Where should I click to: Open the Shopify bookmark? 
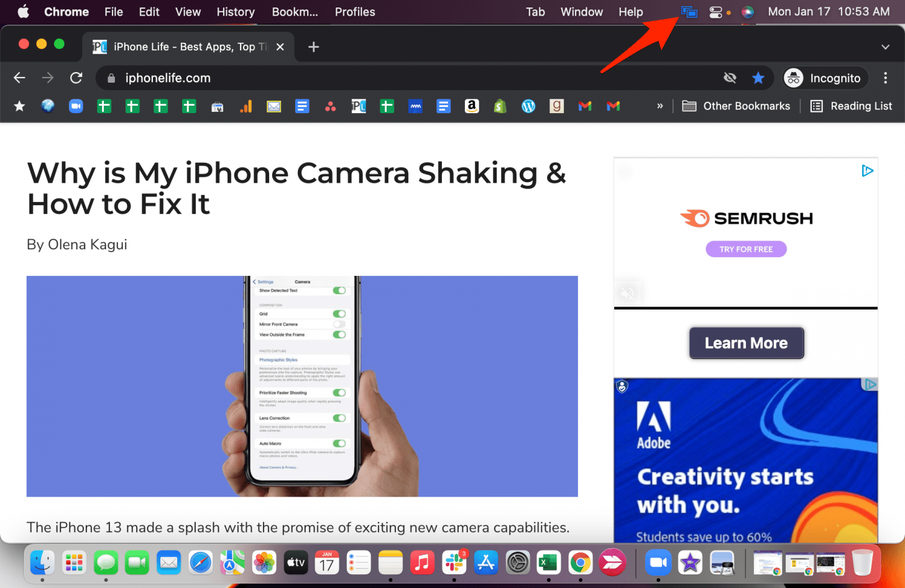pyautogui.click(x=500, y=106)
